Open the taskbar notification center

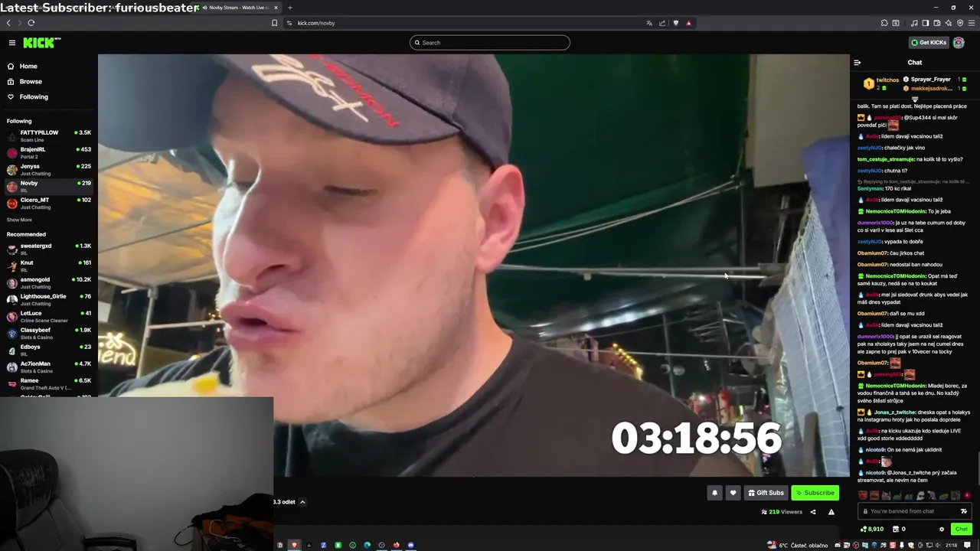[x=968, y=545]
